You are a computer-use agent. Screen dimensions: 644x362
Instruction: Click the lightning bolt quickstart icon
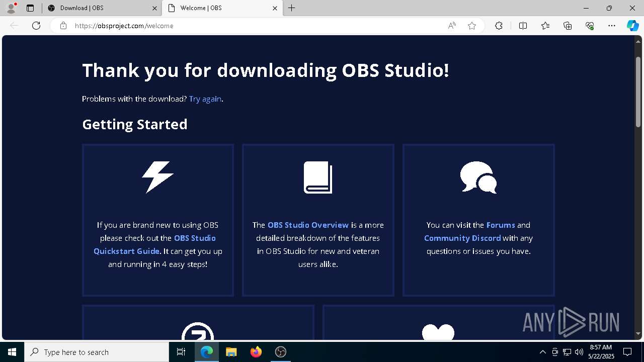tap(157, 177)
